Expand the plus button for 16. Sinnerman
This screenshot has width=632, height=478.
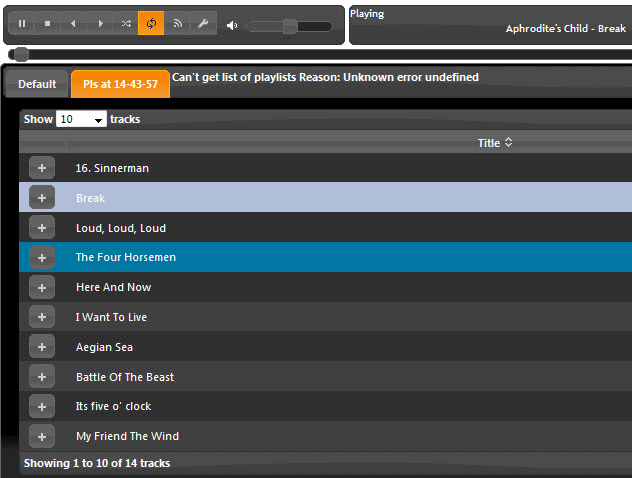click(x=42, y=168)
